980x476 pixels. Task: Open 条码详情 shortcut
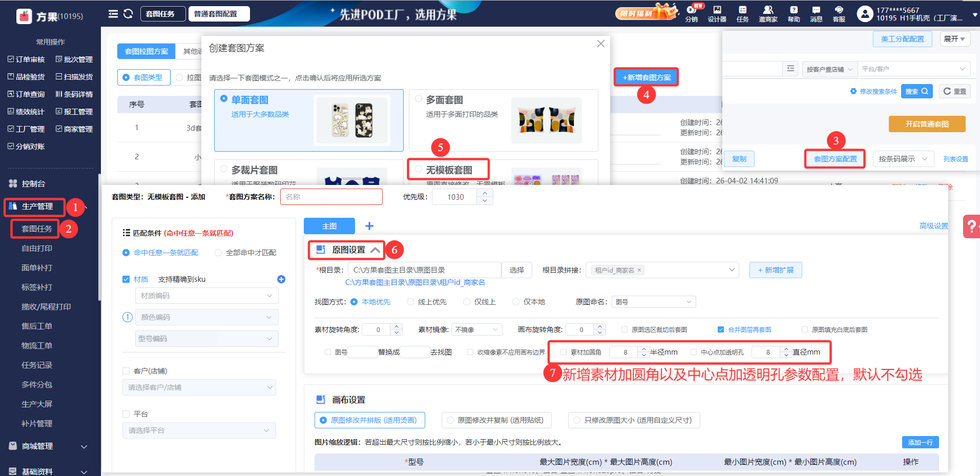(74, 94)
